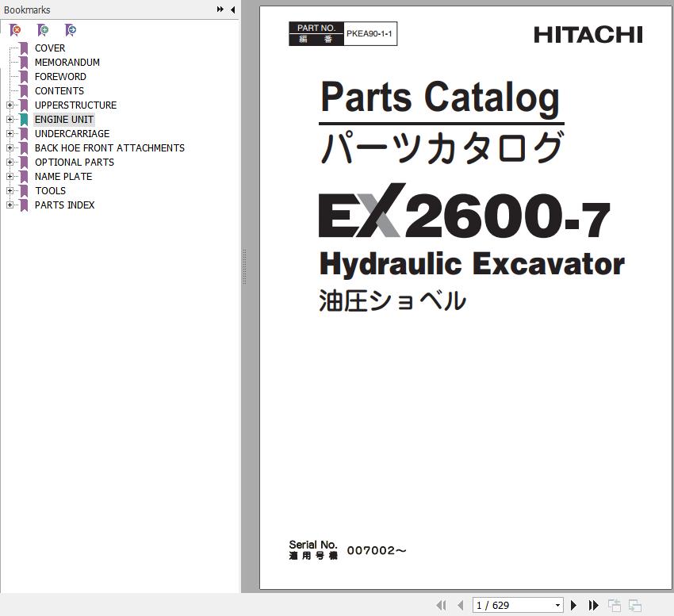Viewport: 674px width, 616px height.
Task: Go to the next page
Action: click(x=573, y=605)
